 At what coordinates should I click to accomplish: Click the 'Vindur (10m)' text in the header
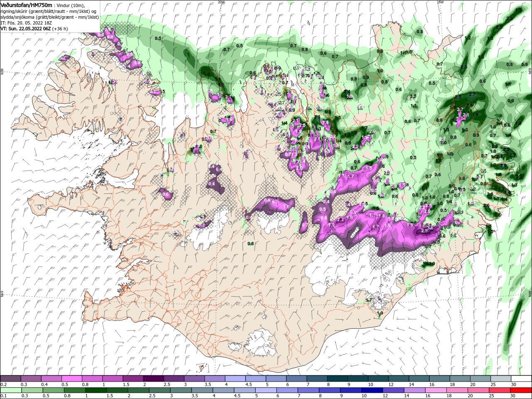(70, 5)
